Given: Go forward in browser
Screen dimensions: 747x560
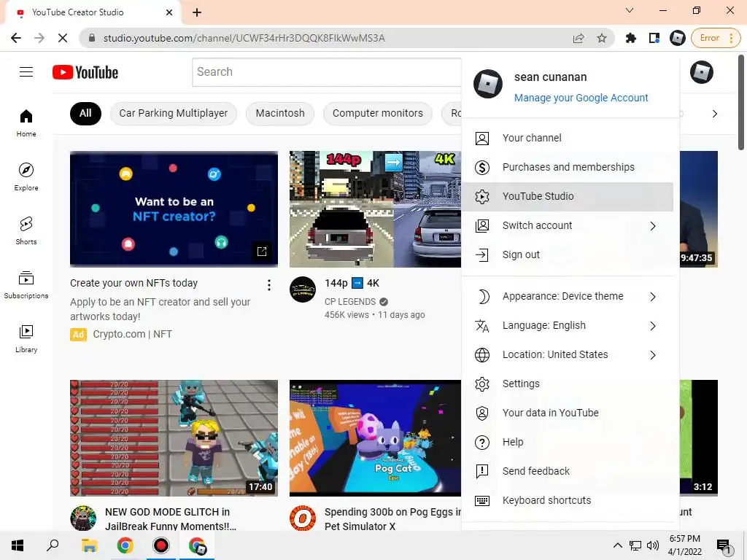Looking at the screenshot, I should (39, 38).
